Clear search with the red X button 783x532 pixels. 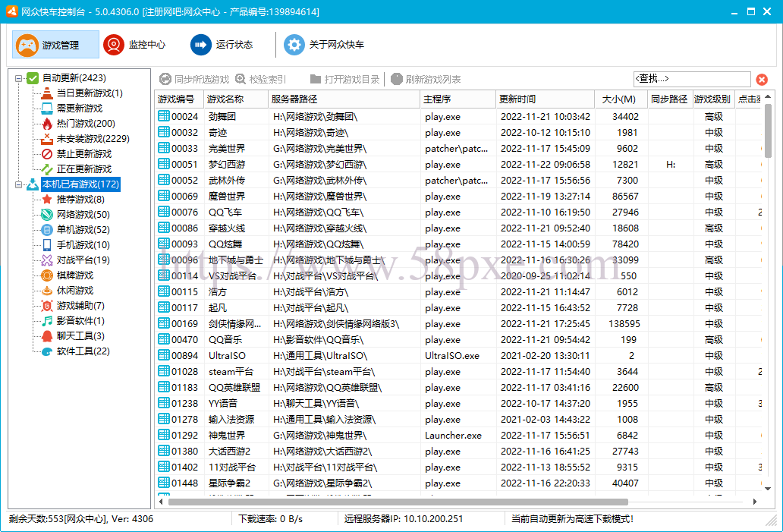762,80
